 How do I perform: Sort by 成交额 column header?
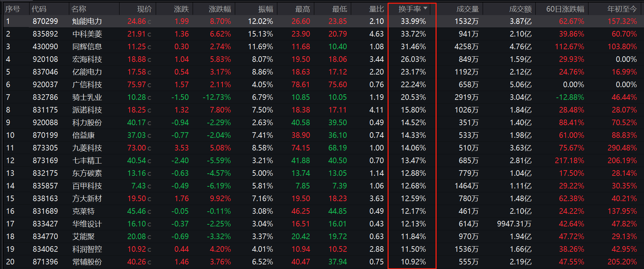(x=520, y=9)
